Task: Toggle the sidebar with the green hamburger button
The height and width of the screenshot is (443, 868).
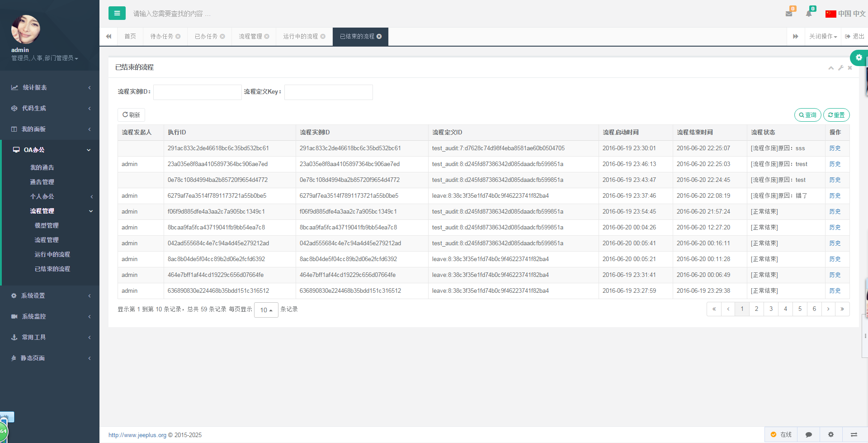Action: [117, 13]
